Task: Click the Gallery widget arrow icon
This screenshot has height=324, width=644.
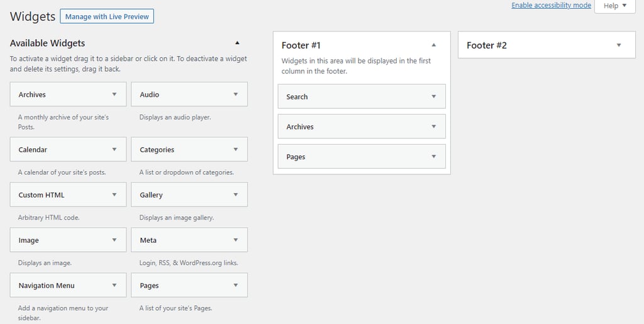Action: coord(236,194)
